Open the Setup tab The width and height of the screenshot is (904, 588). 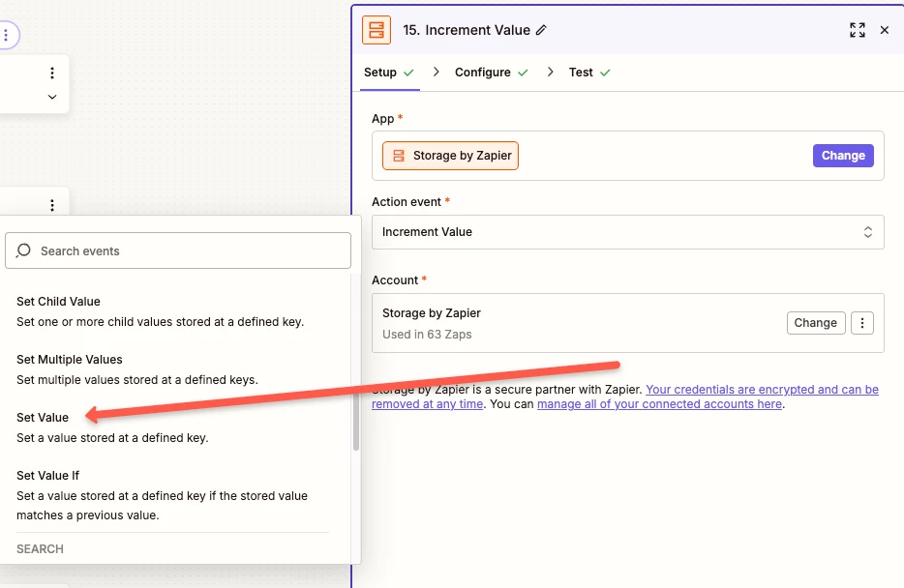[389, 73]
